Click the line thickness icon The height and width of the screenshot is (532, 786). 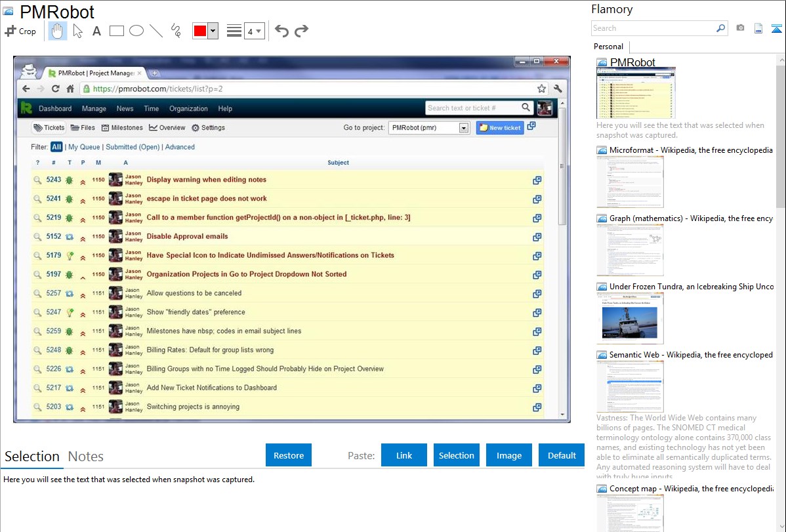[234, 31]
